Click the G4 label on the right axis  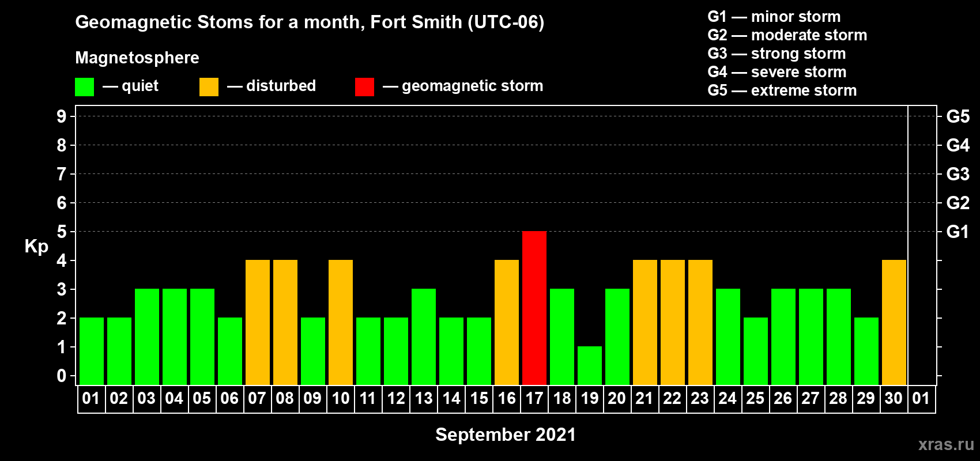pyautogui.click(x=958, y=145)
